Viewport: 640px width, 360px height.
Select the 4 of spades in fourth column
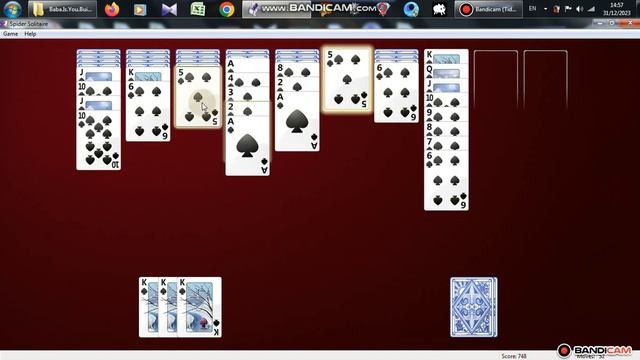click(247, 80)
